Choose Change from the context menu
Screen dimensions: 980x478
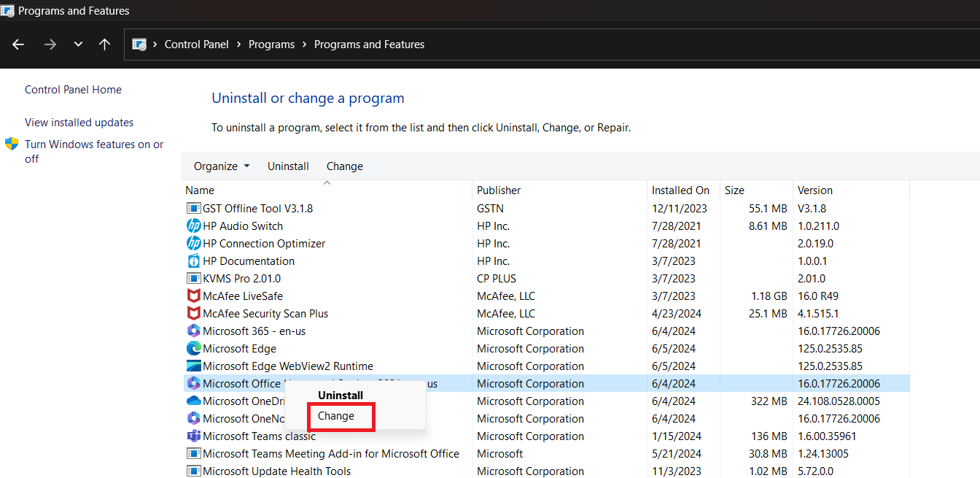[336, 416]
